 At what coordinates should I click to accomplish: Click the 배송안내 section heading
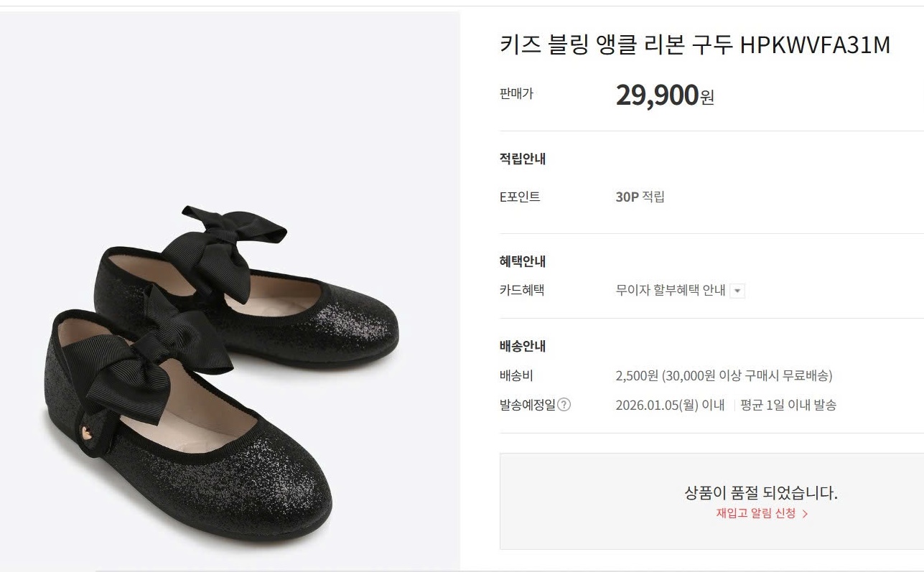pos(522,346)
